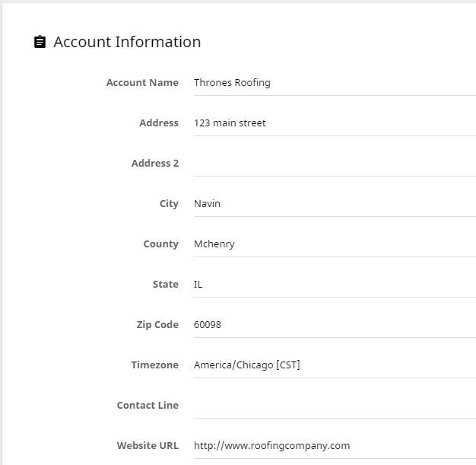Click the Address field with 123 main street

click(x=335, y=123)
